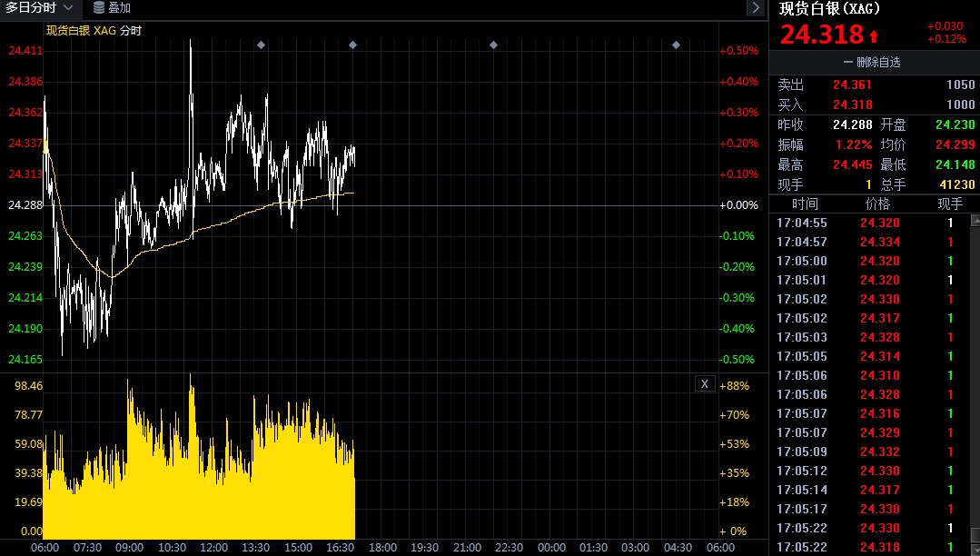Viewport: 980px width, 556px height.
Task: Click the 现货白银 XAG 分时 chart label
Action: [x=94, y=31]
